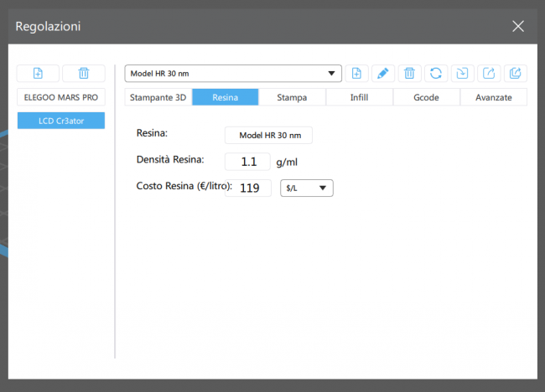Click the Densità Resina value field
This screenshot has height=392, width=545.
tap(248, 162)
